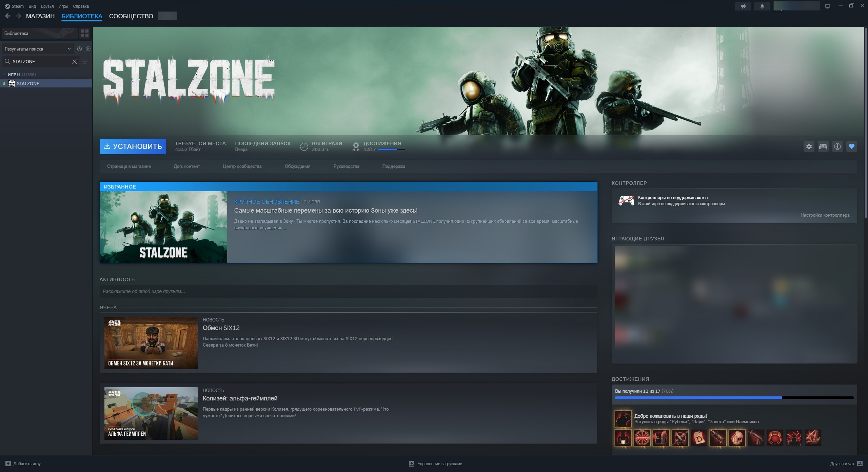This screenshot has width=868, height=472.
Task: Open the Колизей альфа-геймплей news thumbnail
Action: 151,413
